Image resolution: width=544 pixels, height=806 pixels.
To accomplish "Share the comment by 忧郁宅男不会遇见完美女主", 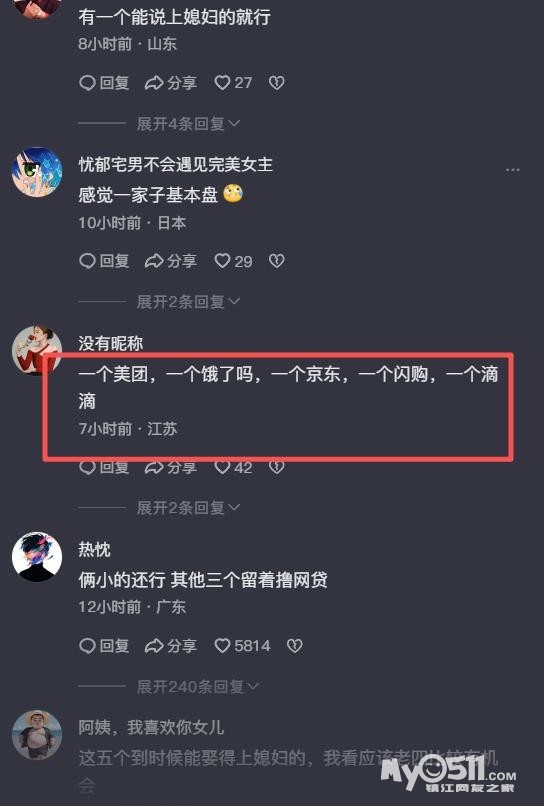I will point(171,261).
